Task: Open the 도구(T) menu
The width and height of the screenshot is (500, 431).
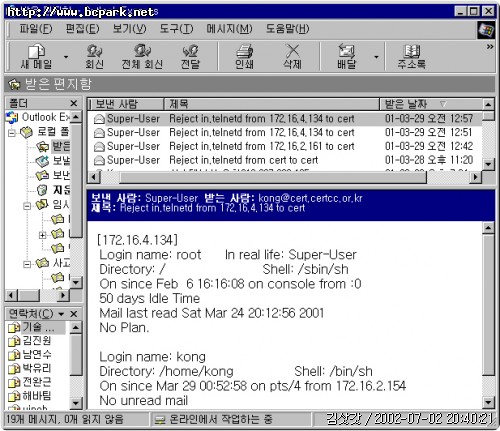Action: (176, 29)
